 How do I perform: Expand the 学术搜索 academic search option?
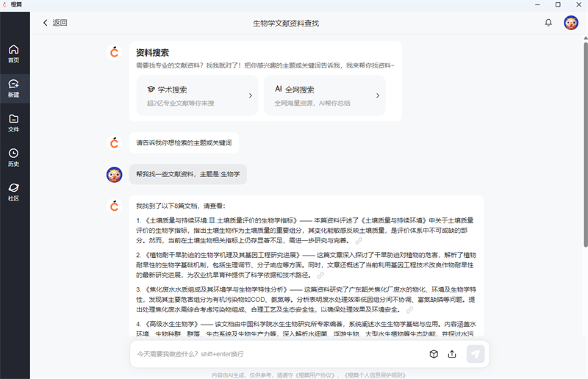pos(195,95)
